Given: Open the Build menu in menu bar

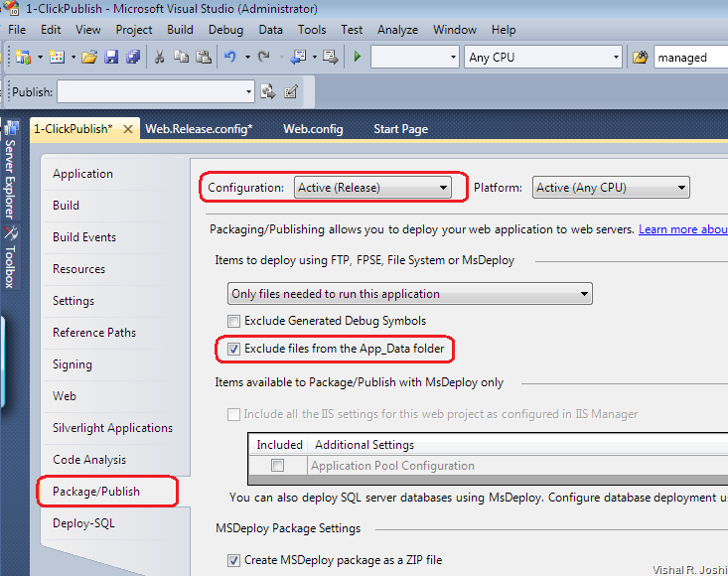Looking at the screenshot, I should click(182, 30).
